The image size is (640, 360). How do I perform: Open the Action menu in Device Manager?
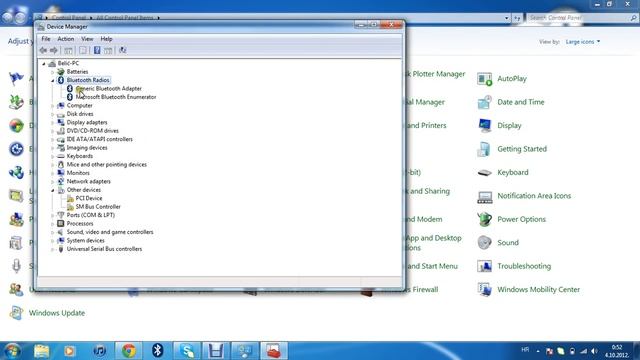click(65, 39)
